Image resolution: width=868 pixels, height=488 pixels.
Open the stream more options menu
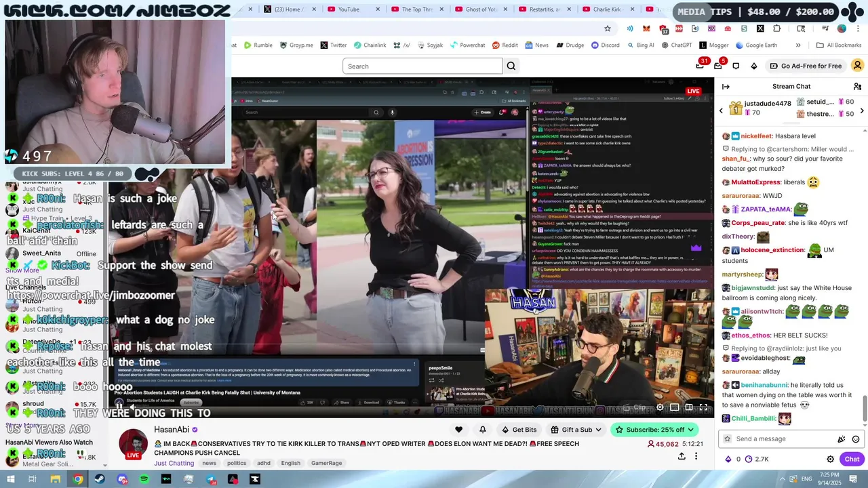[696, 456]
